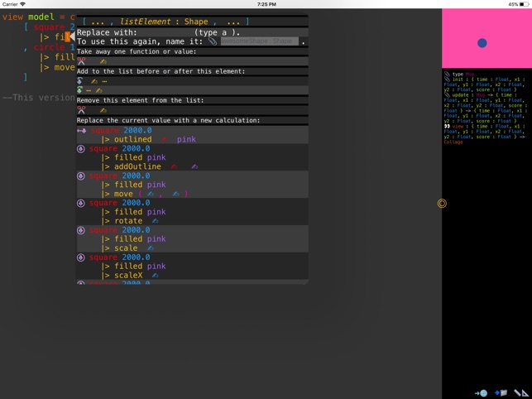Click scissors icon under 'Remove this element'
The width and height of the screenshot is (532, 399).
(x=81, y=110)
